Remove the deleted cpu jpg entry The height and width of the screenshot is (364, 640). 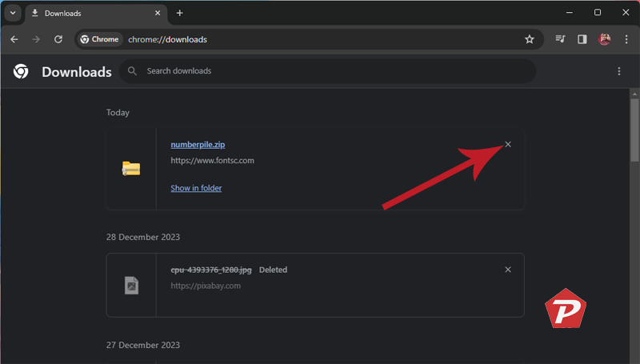click(508, 270)
